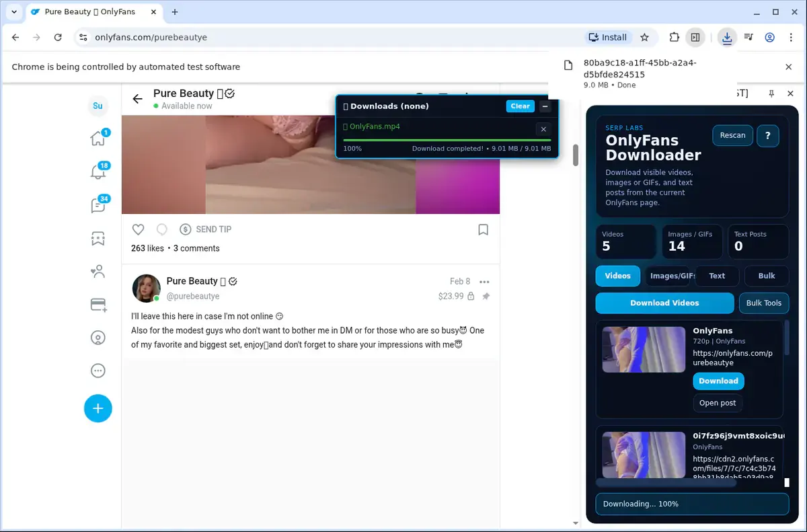
Task: Open media controls icon in Chrome toolbar
Action: click(748, 38)
